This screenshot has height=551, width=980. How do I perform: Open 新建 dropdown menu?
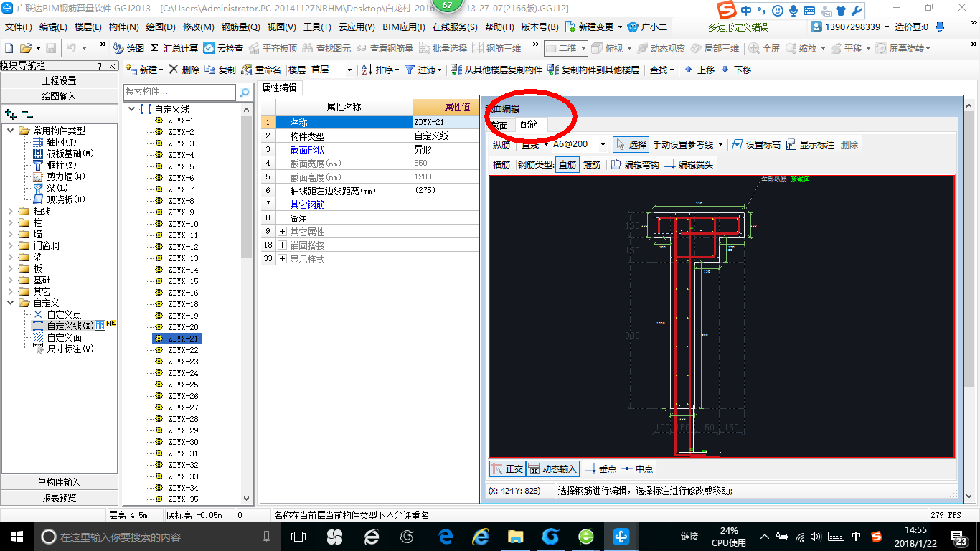[144, 70]
